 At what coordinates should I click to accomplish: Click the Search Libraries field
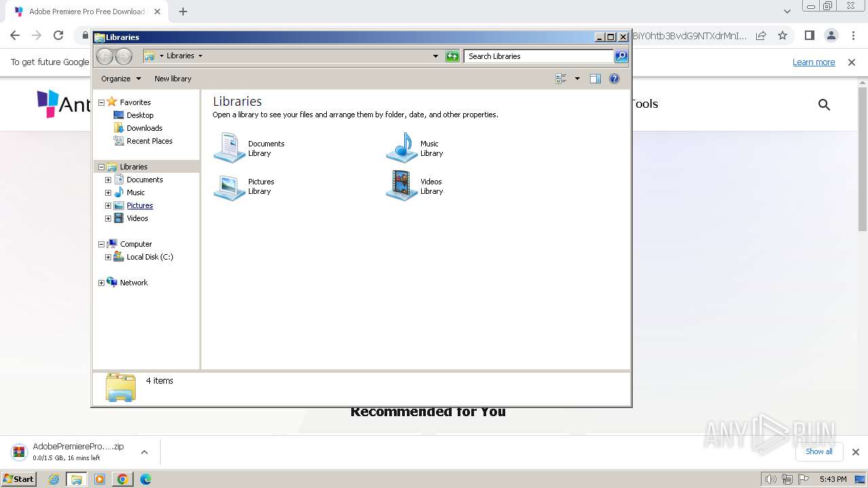[x=539, y=56]
